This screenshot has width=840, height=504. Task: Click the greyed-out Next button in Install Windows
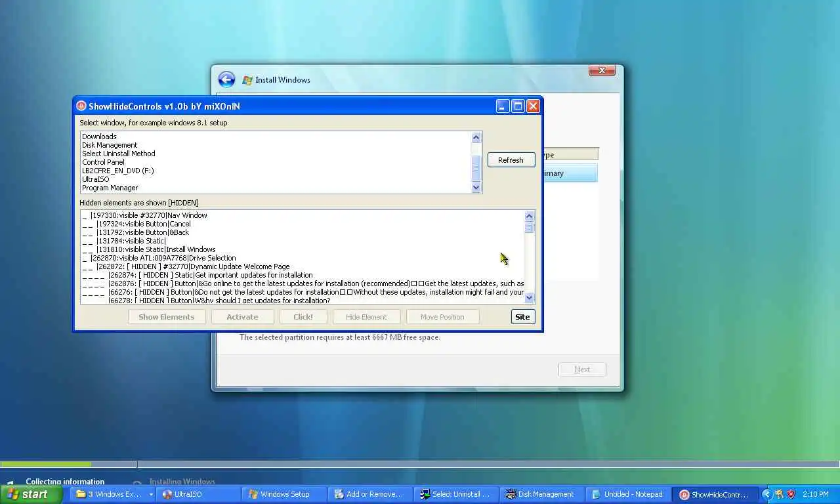pyautogui.click(x=582, y=369)
